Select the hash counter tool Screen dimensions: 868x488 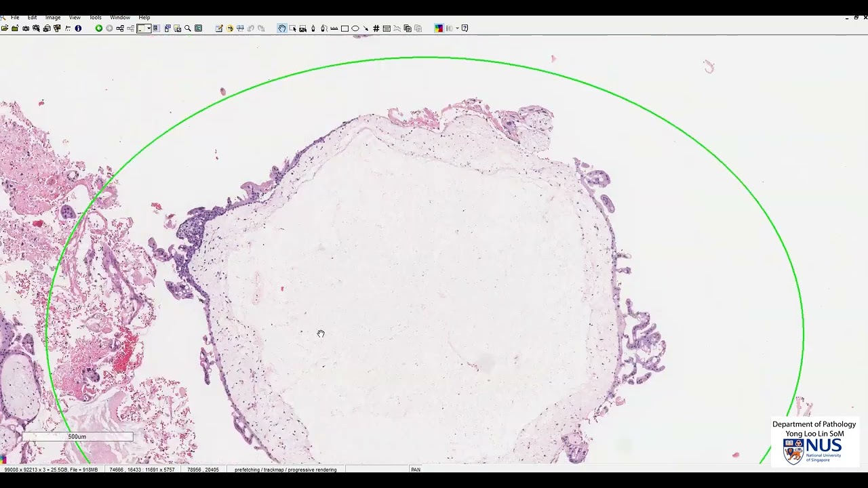coord(376,28)
